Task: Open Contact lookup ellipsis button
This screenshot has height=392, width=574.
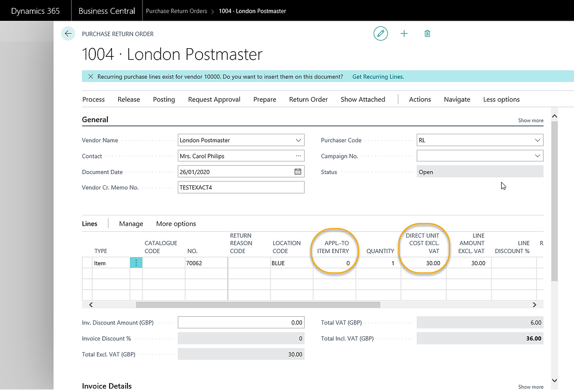Action: tap(298, 156)
